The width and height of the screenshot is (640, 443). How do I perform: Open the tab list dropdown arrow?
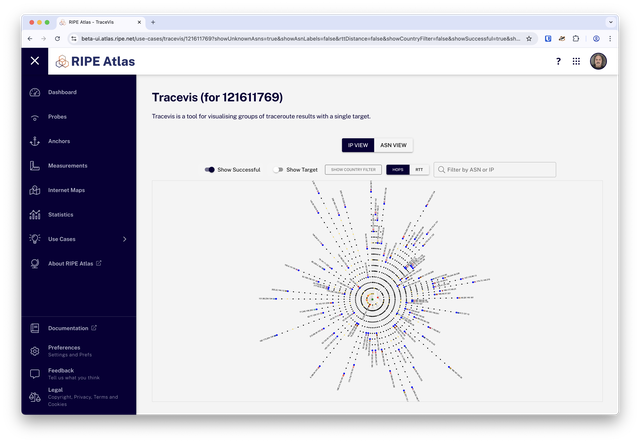[611, 22]
